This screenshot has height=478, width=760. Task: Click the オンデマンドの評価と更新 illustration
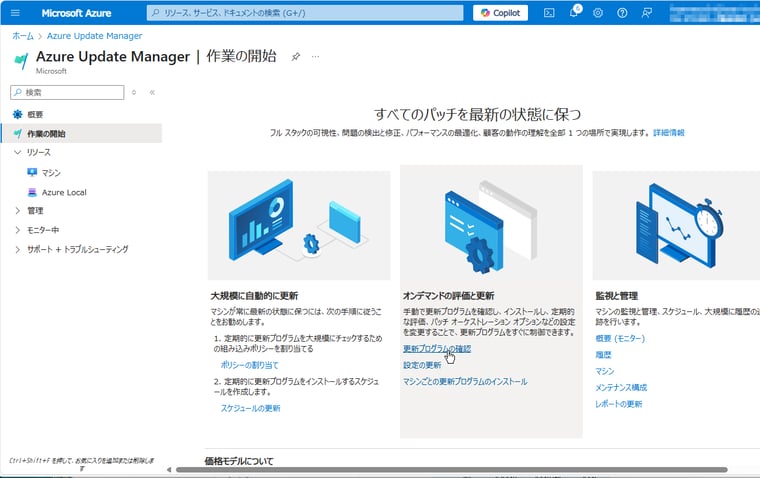point(491,225)
